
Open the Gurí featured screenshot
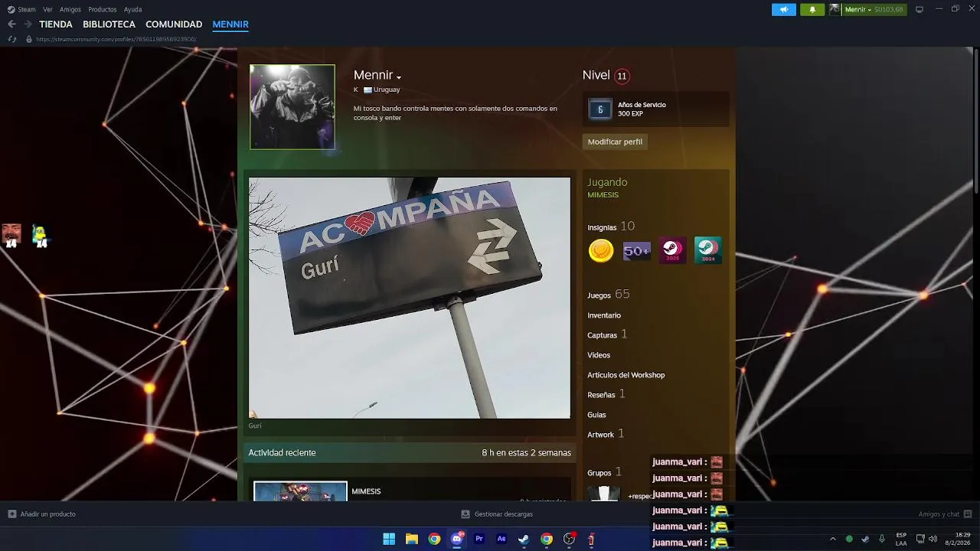(x=410, y=298)
